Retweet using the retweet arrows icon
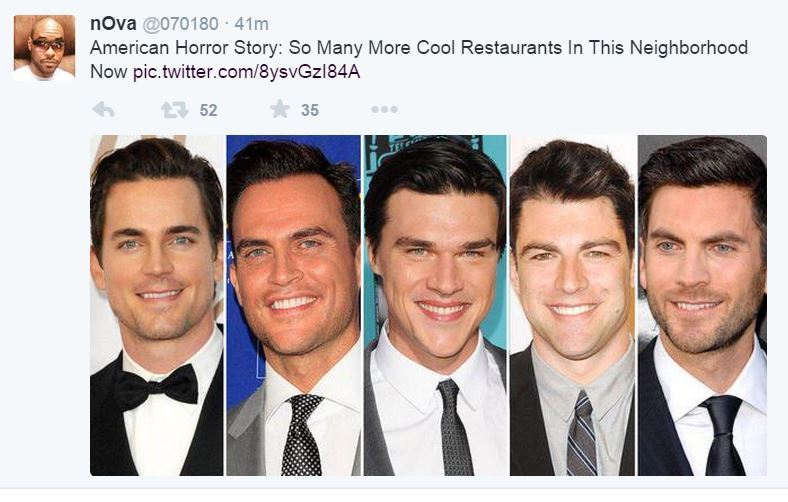This screenshot has width=788, height=502. tap(175, 110)
